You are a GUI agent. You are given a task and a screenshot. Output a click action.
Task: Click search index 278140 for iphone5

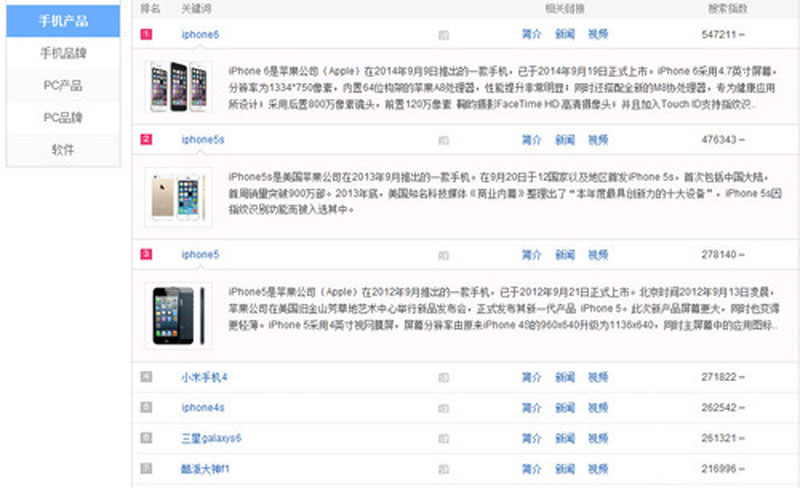tap(719, 255)
